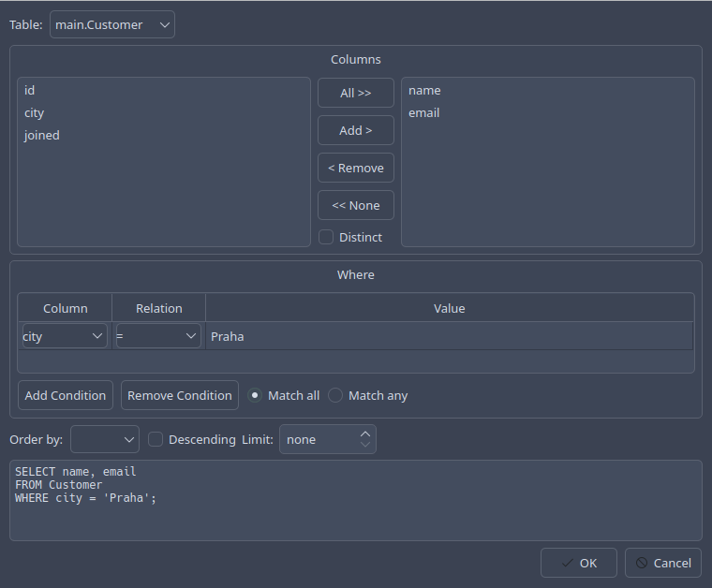Click the Add > button
712x588 pixels.
coord(356,131)
